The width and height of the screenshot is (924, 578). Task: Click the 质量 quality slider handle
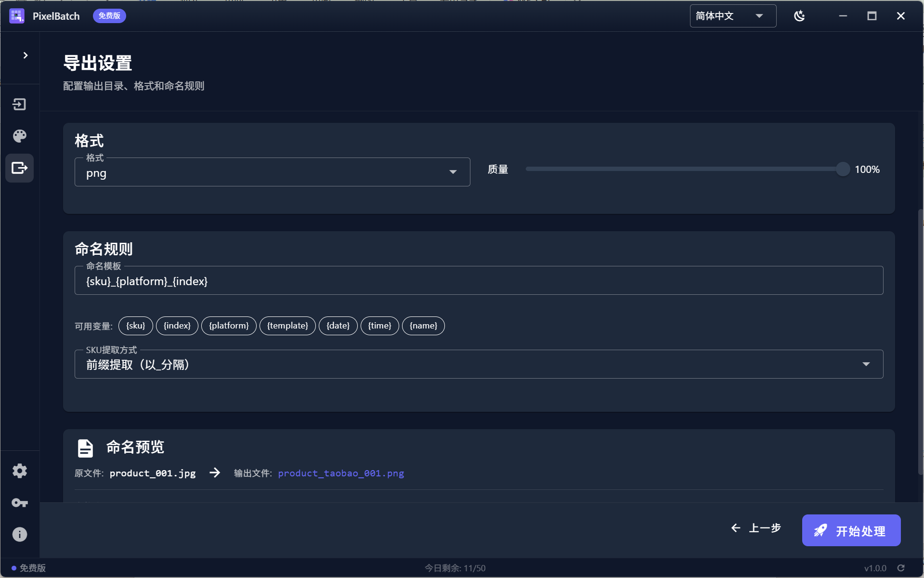coord(843,169)
